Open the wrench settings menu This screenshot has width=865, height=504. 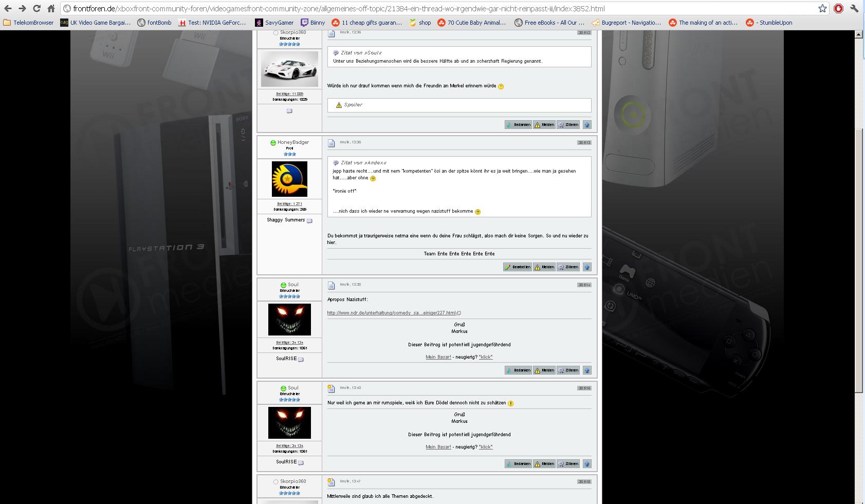(x=854, y=9)
